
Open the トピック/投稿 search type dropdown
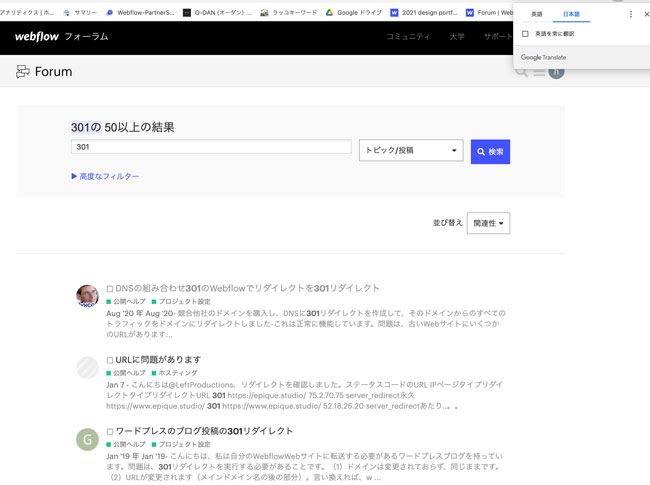click(x=411, y=150)
